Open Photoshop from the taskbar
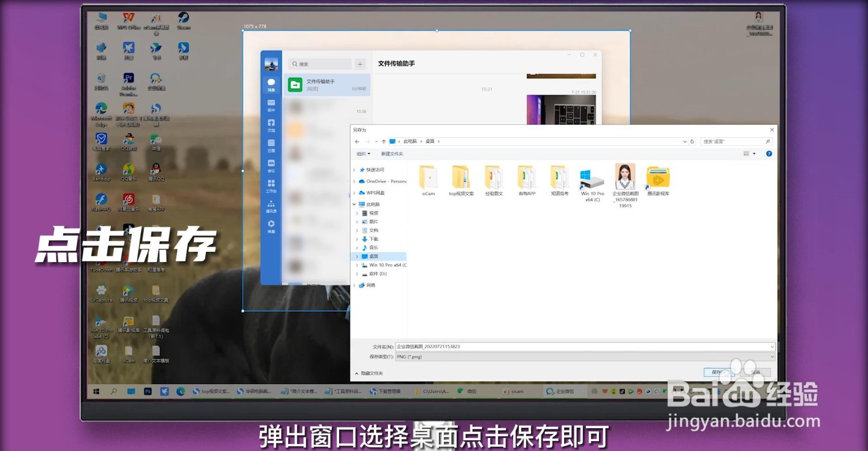Screen dimensions: 868x451 148,391
